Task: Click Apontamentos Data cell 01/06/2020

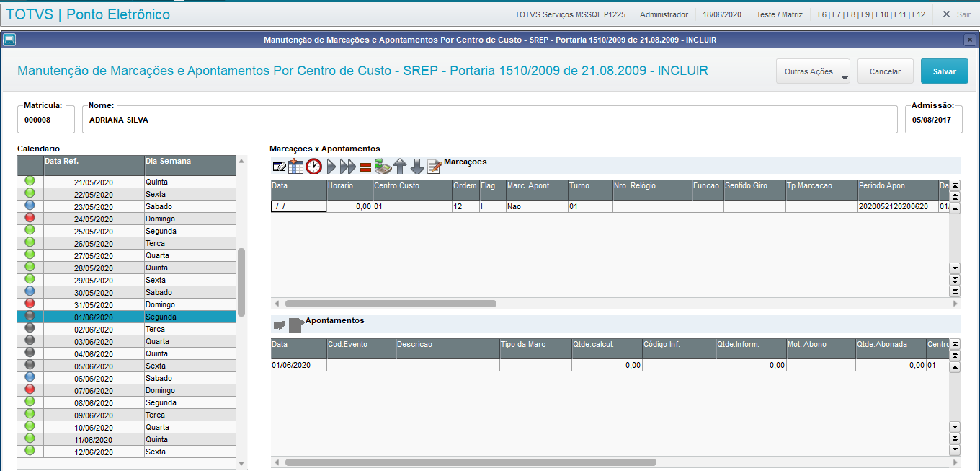Action: 299,365
